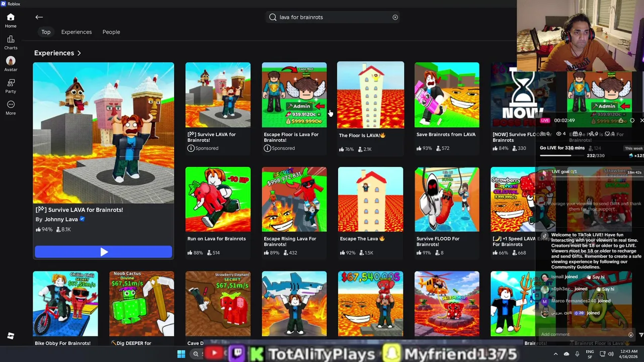Open the shark-lifting game thumbnail
This screenshot has width=644, height=362.
pyautogui.click(x=294, y=304)
